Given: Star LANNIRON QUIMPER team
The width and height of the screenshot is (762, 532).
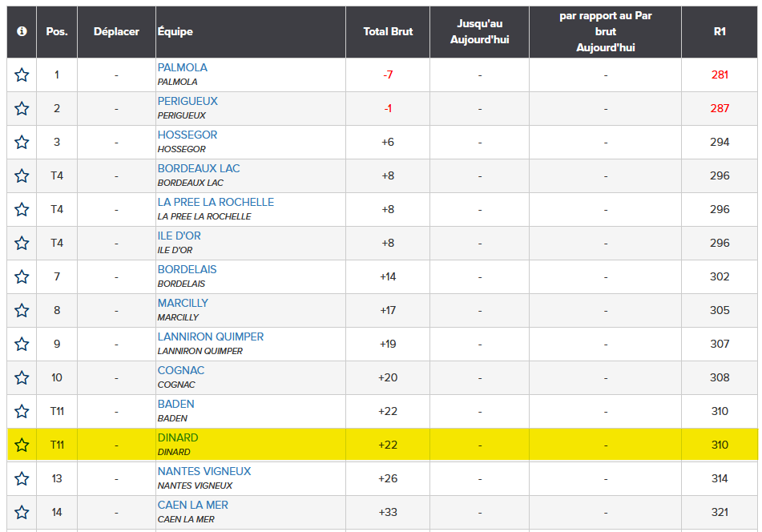Looking at the screenshot, I should coord(22,344).
